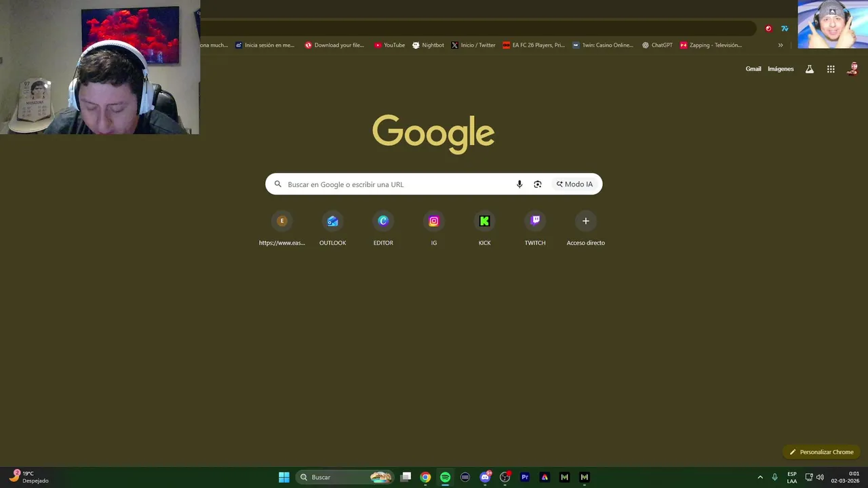
Task: Click the microphone icon in system tray
Action: 774,477
